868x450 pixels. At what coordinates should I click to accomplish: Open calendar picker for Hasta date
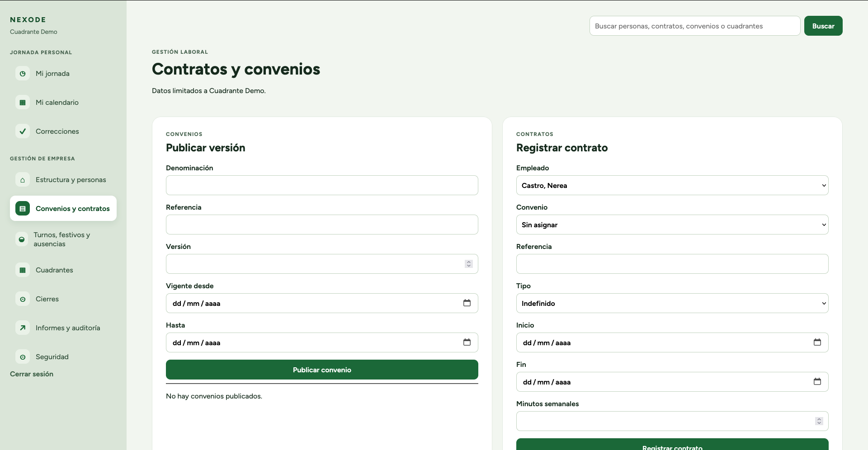click(x=467, y=342)
